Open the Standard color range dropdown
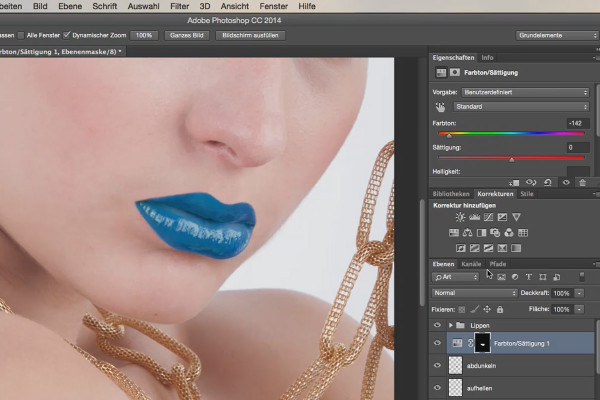This screenshot has width=600, height=400. point(521,107)
